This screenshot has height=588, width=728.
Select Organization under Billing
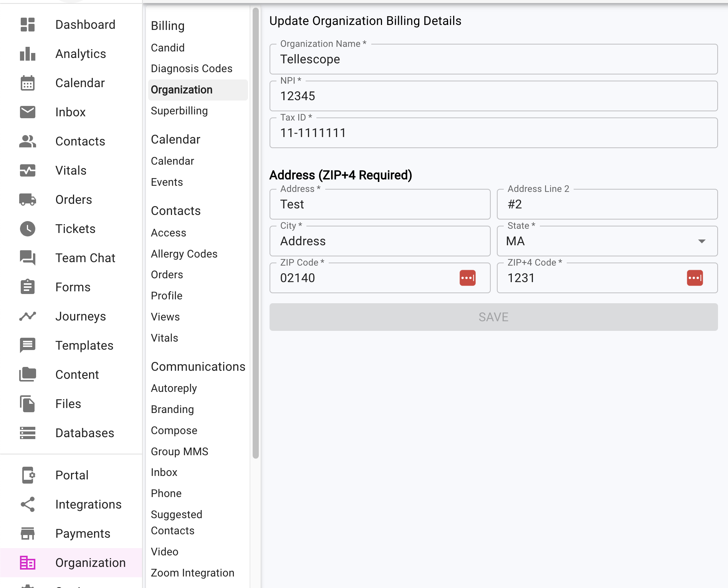[198, 90]
